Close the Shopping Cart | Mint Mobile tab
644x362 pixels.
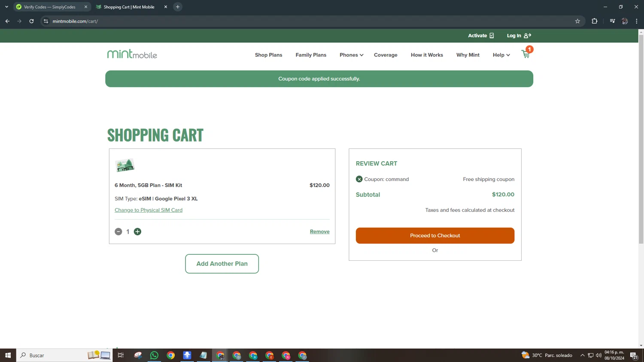[x=166, y=7]
